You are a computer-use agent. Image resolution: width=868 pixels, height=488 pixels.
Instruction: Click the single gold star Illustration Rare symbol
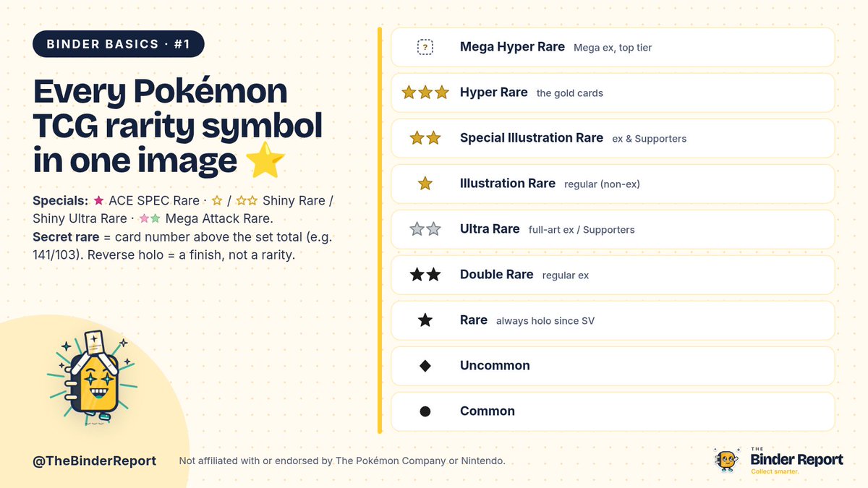425,184
